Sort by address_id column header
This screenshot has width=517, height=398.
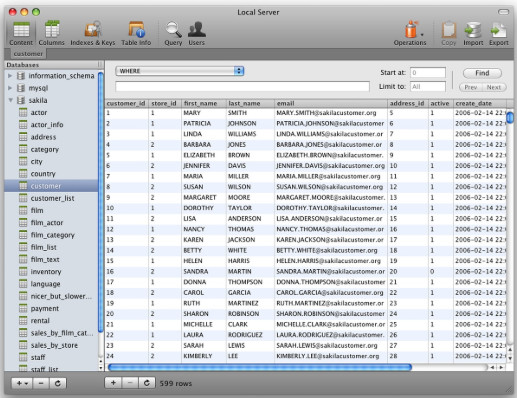(408, 103)
